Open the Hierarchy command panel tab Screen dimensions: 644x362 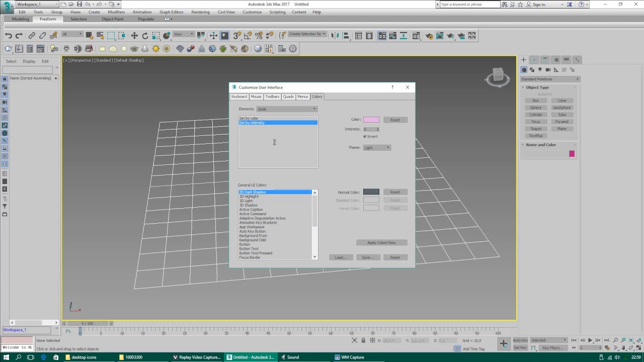(x=545, y=60)
